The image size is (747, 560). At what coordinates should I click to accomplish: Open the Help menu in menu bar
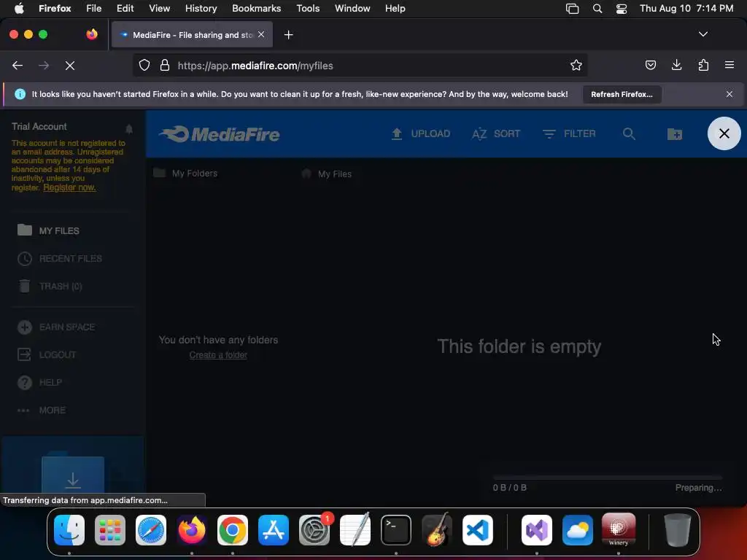click(395, 9)
